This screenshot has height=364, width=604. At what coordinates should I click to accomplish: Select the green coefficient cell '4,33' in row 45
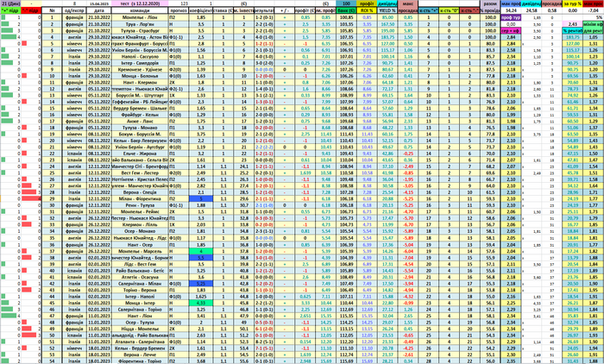(x=201, y=303)
